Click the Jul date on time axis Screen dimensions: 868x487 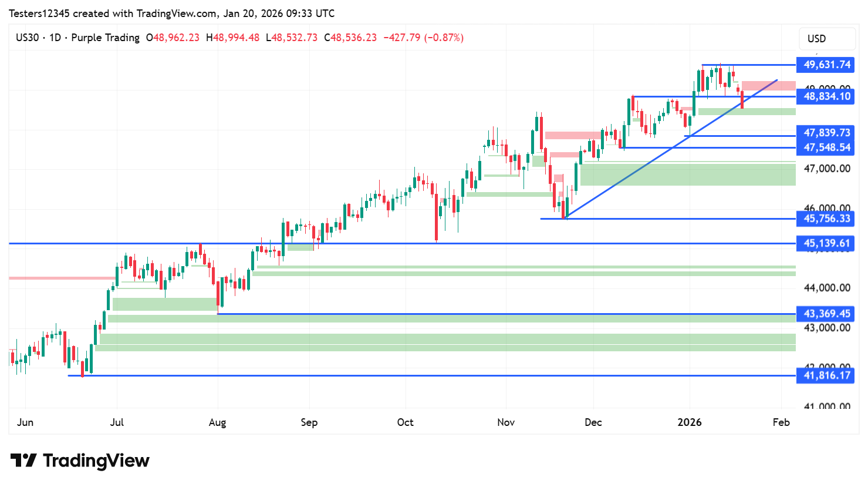coord(117,422)
